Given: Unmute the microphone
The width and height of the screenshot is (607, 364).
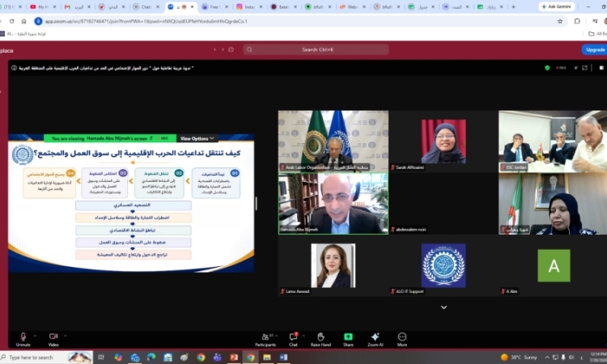Looking at the screenshot, I should pos(23,340).
